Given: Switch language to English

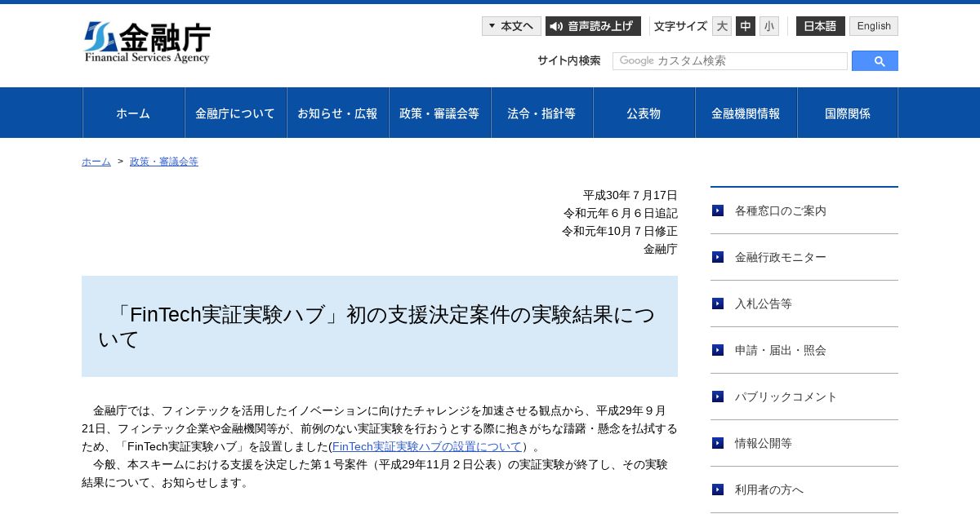Looking at the screenshot, I should [874, 26].
